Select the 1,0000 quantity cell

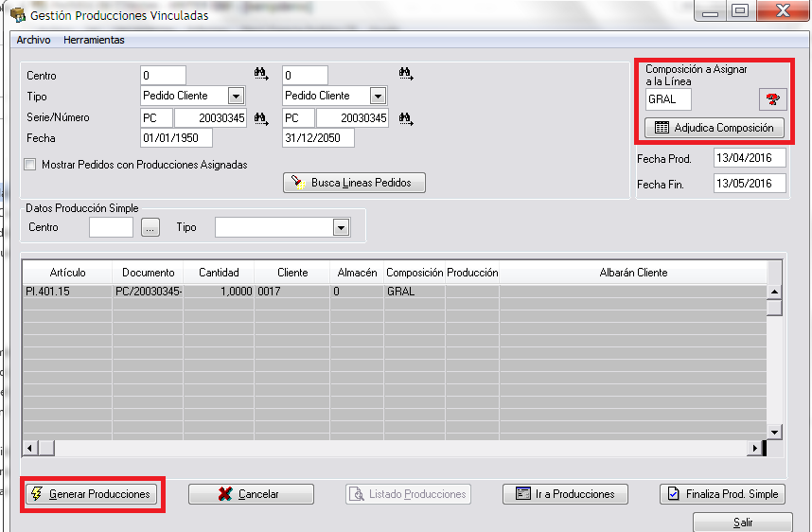tap(219, 292)
